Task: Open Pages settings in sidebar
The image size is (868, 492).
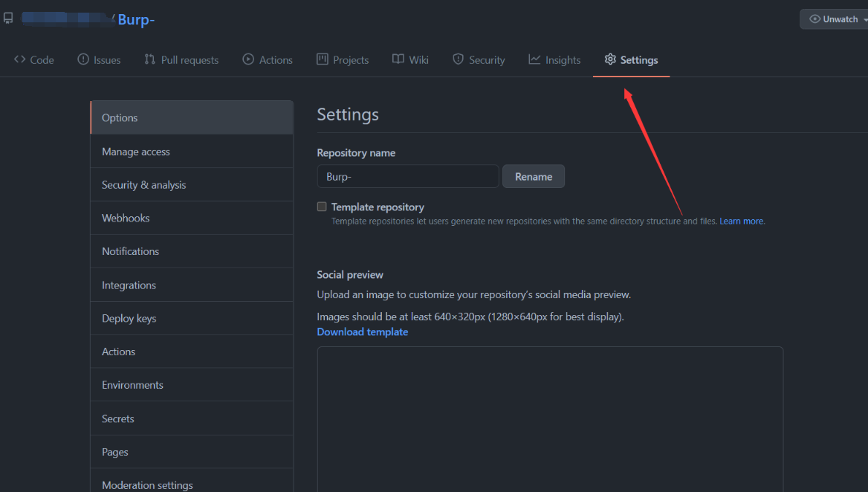Action: coord(192,452)
